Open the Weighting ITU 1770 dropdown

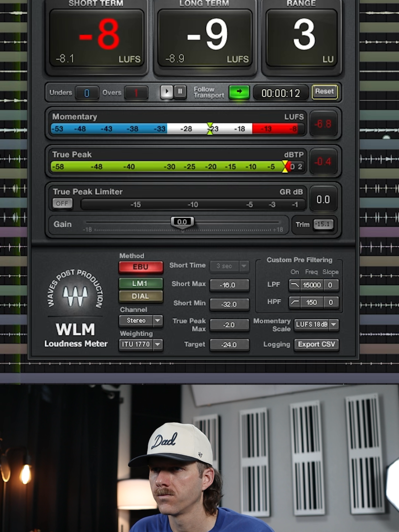coord(141,344)
